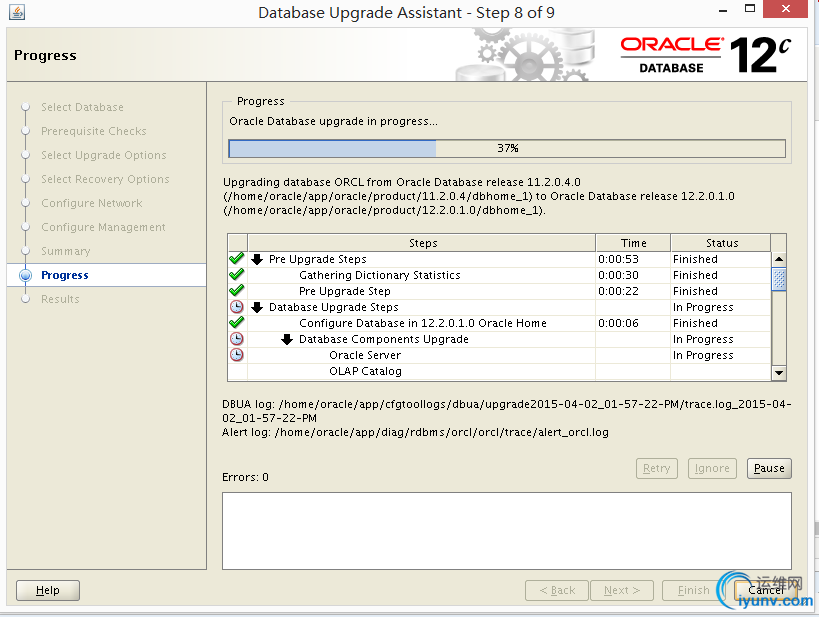This screenshot has width=819, height=617.
Task: Select the Prerequisite Checks wizard step
Action: (93, 131)
